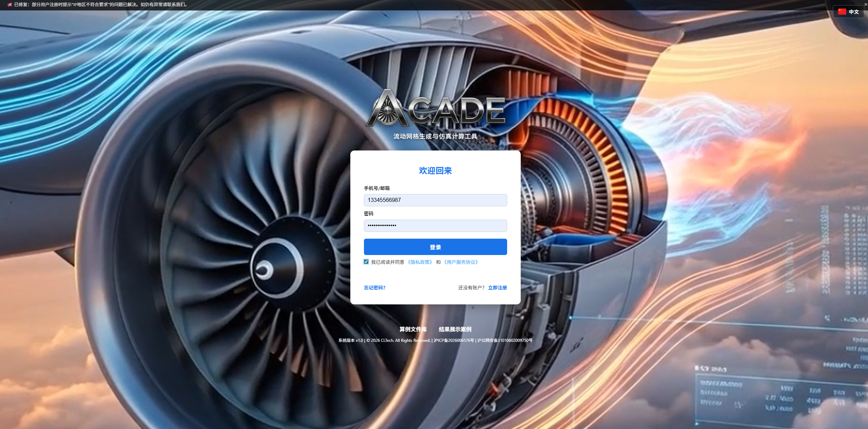Click 立即注册 to create an account

tap(497, 288)
